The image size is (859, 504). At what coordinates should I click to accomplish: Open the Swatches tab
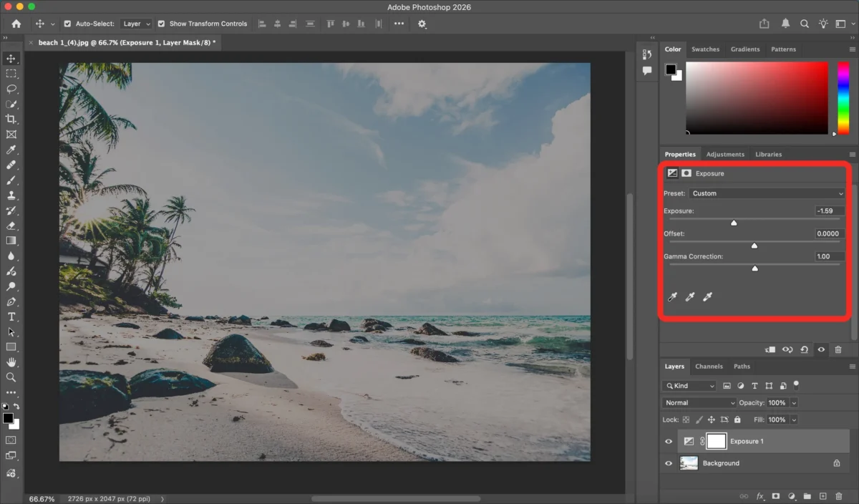[705, 49]
